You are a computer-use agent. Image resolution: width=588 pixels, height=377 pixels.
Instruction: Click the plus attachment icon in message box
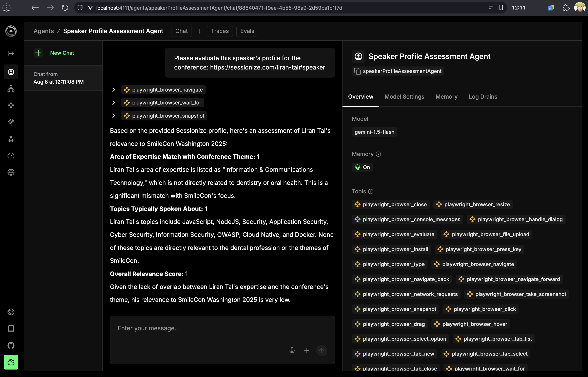307,351
